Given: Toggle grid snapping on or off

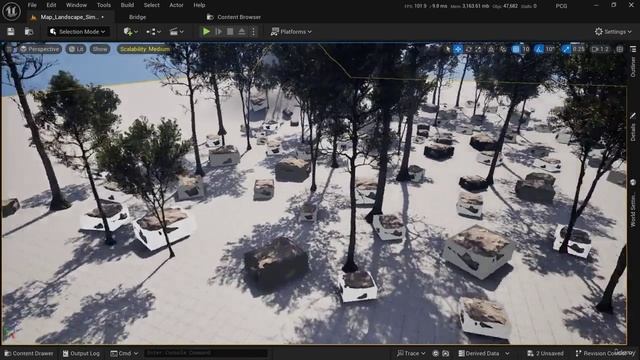Looking at the screenshot, I should (x=516, y=49).
